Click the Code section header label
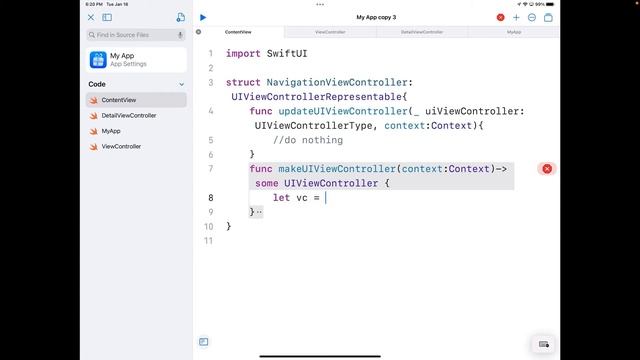 point(97,84)
